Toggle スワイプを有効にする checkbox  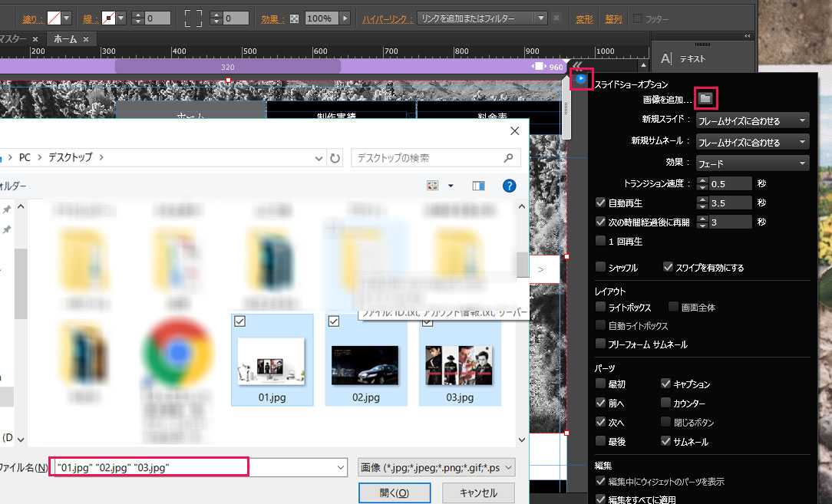point(668,267)
